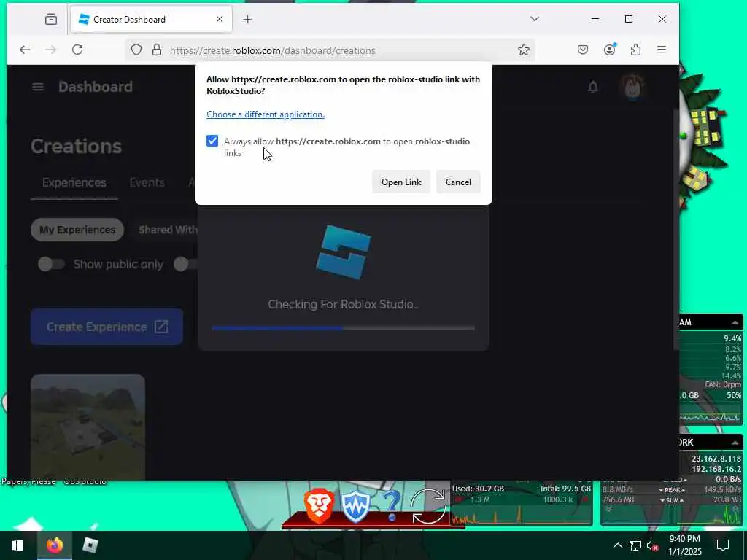Click the Firefox view recent browsing icon
The width and height of the screenshot is (747, 560).
click(51, 19)
